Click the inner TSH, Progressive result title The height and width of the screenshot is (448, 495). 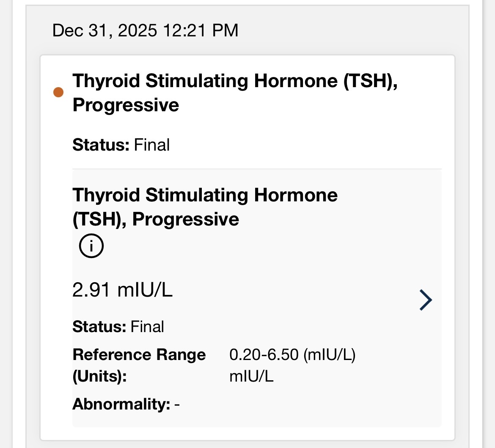[205, 207]
